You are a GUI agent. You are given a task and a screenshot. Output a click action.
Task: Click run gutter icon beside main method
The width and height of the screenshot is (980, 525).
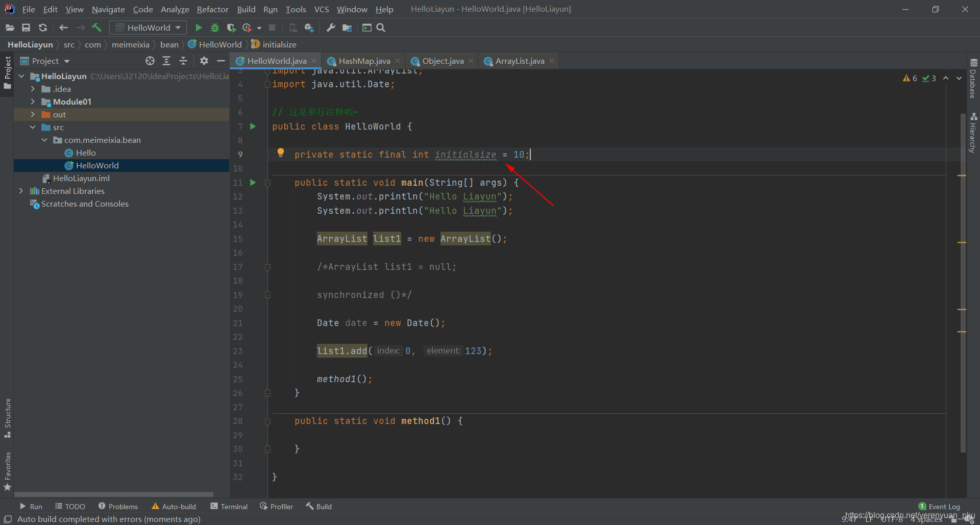(253, 183)
